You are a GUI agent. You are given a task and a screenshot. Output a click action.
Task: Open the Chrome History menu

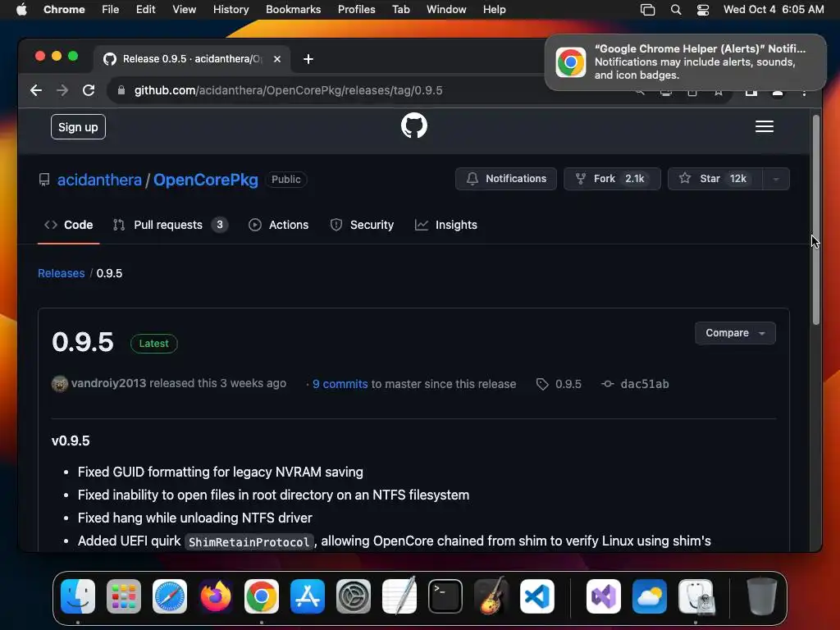pyautogui.click(x=231, y=10)
